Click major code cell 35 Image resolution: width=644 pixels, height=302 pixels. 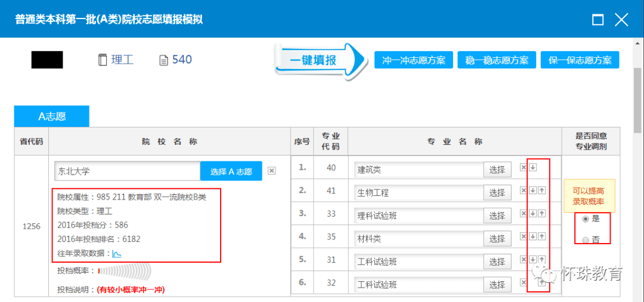click(x=331, y=236)
